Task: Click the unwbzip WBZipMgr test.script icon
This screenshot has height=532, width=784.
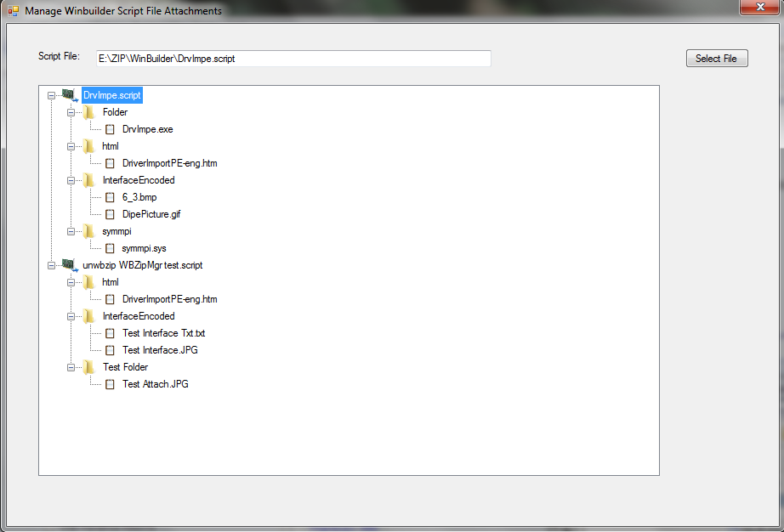Action: 69,265
